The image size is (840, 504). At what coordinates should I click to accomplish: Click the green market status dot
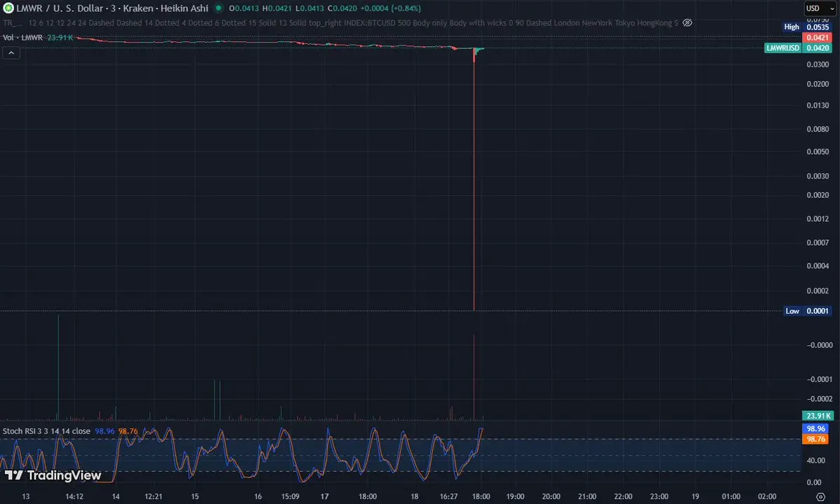219,8
